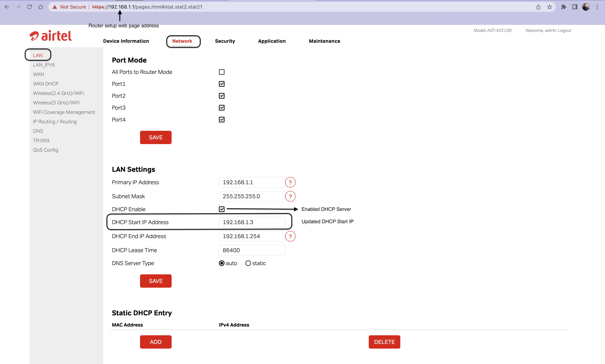Viewport: 605px width, 364px height.
Task: Show help for DHCP End IP Address
Action: tap(290, 236)
